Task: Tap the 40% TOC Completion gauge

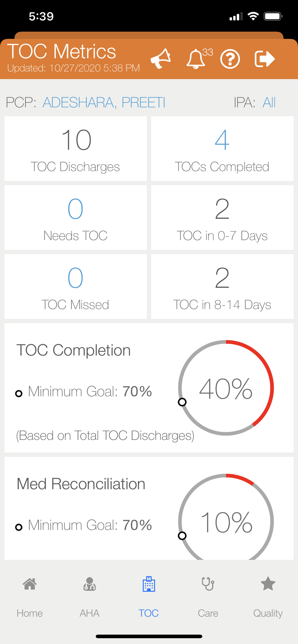Action: (x=226, y=388)
